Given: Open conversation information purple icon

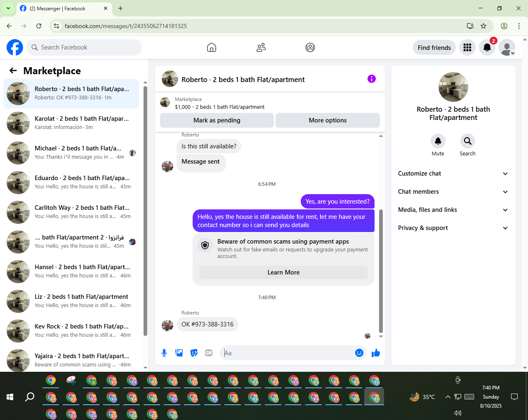Looking at the screenshot, I should tap(372, 79).
